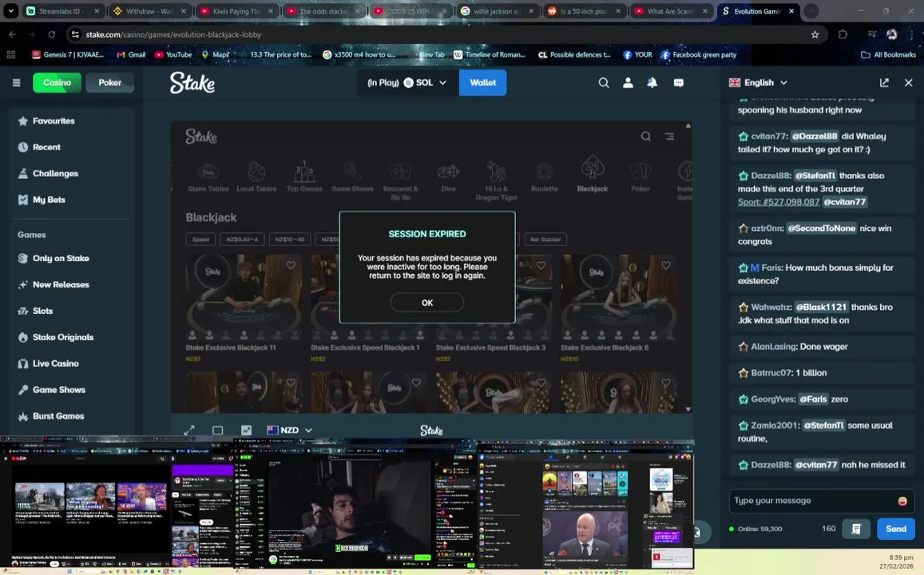This screenshot has height=575, width=924.
Task: Select the Top Games category icon
Action: (304, 177)
